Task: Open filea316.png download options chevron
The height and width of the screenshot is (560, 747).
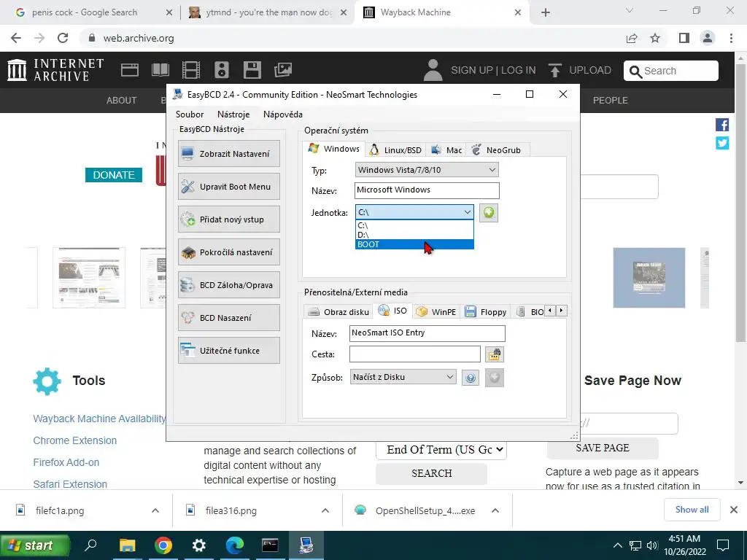Action: tap(325, 510)
